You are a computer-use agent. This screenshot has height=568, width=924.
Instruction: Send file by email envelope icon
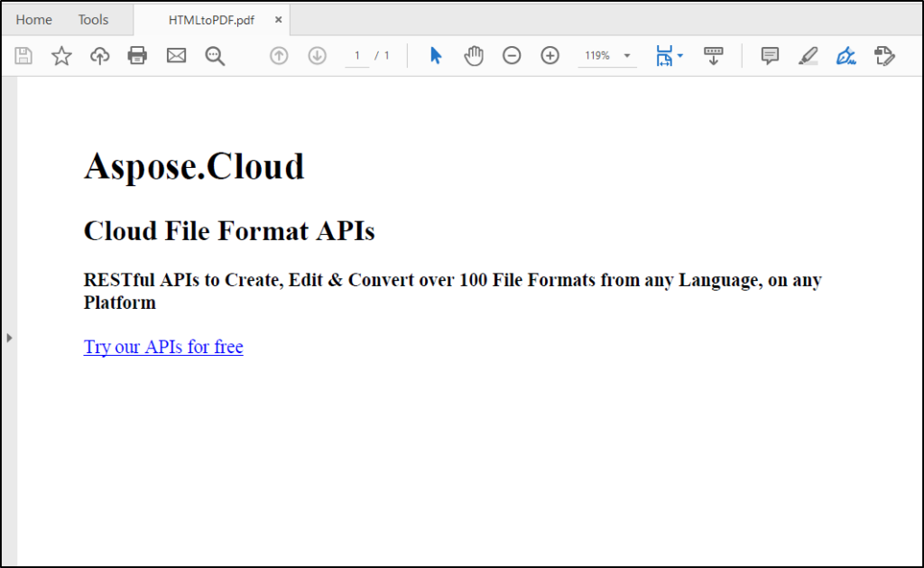point(176,56)
